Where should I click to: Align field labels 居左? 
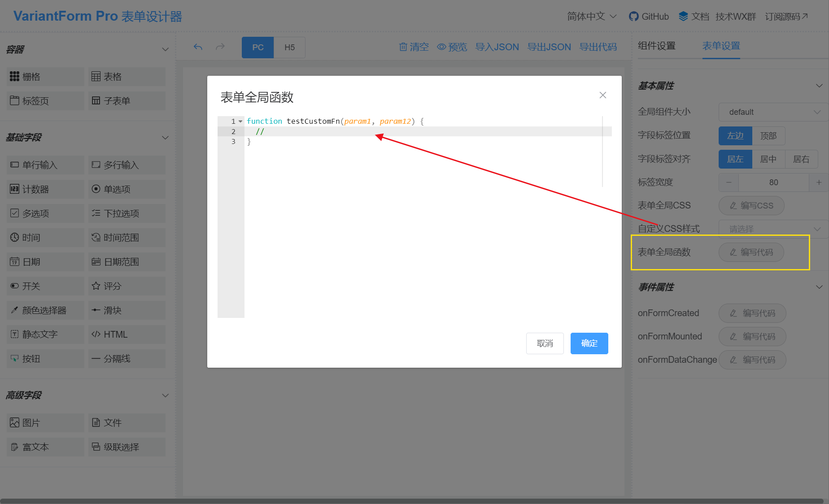(x=735, y=159)
